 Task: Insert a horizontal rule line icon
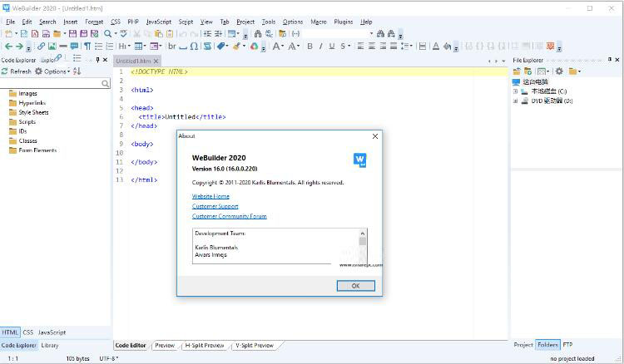tap(63, 46)
